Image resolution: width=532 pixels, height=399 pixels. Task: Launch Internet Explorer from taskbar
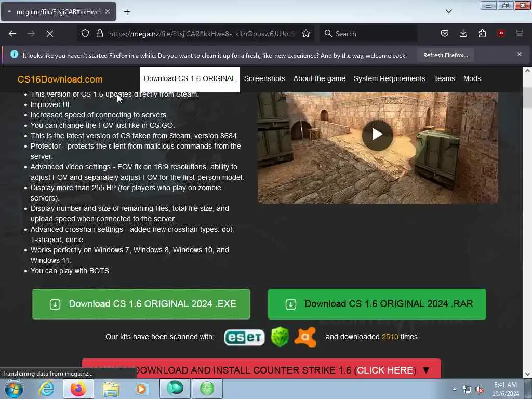point(46,389)
